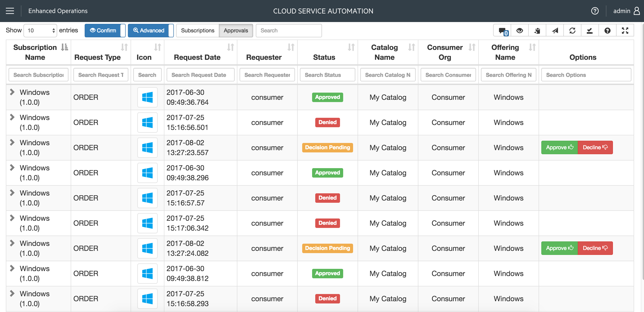Screen dimensions: 644x312
Task: Click the paste-from-clipboard toolbar icon
Action: pos(537,31)
